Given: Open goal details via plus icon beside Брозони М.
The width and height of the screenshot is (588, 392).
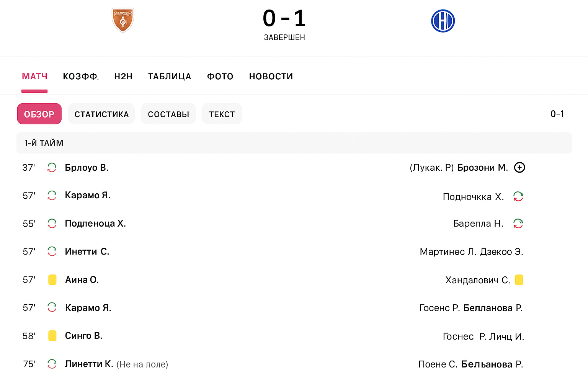Looking at the screenshot, I should point(519,167).
